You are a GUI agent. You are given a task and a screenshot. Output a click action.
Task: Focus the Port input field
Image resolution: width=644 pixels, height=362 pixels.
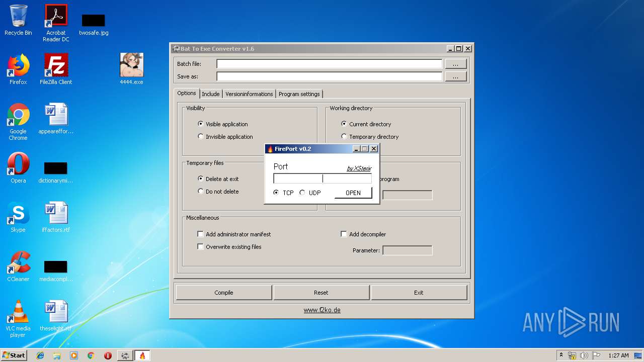(x=323, y=178)
